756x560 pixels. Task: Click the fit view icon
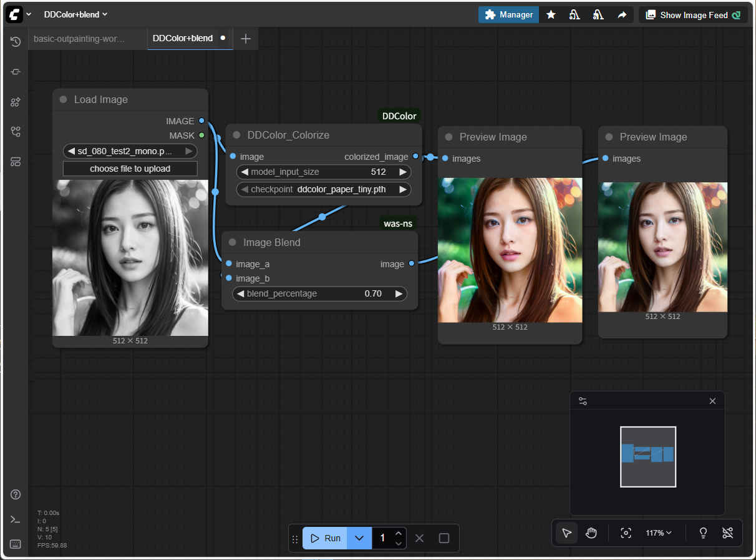click(626, 533)
